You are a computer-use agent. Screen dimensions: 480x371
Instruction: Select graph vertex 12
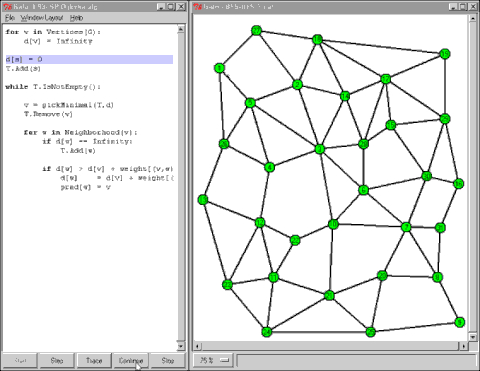coord(260,222)
